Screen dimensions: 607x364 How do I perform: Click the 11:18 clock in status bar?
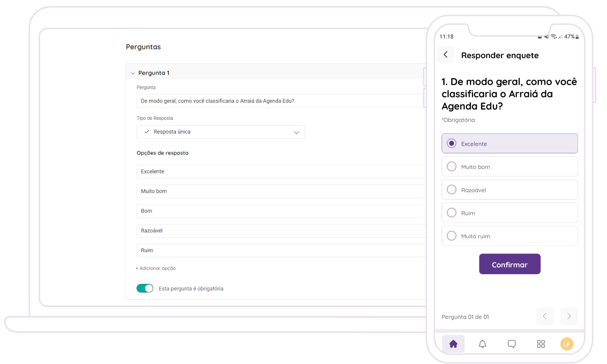[x=446, y=37]
